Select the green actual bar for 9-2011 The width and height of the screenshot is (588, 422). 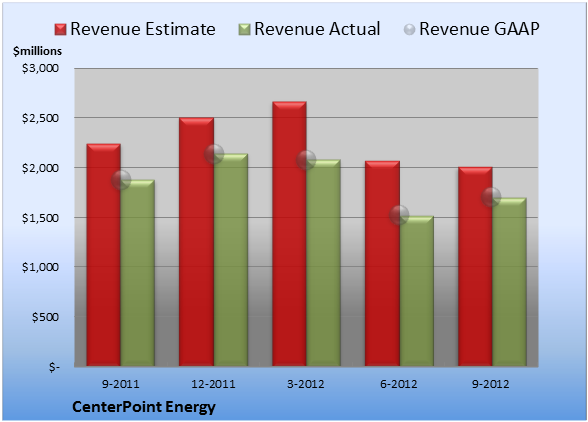click(138, 273)
